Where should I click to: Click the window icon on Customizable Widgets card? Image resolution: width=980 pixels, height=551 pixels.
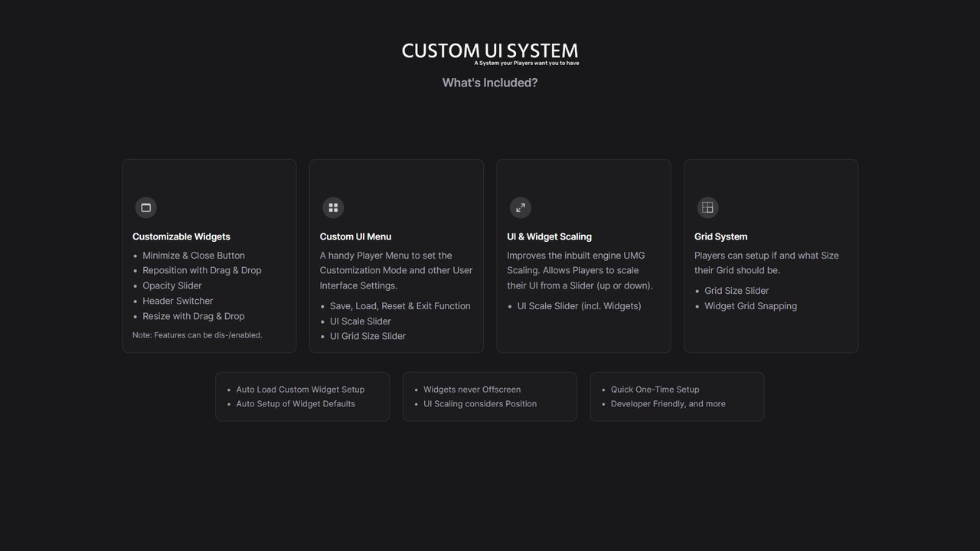coord(145,207)
